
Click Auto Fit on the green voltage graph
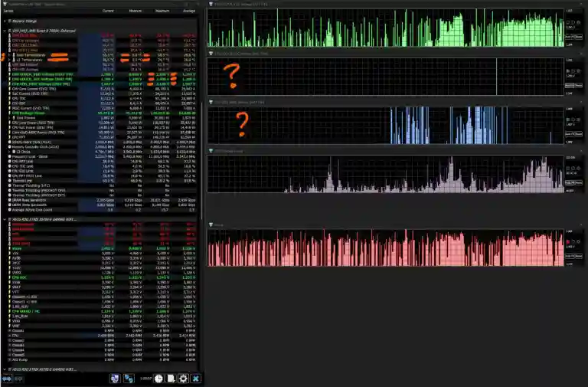(x=569, y=37)
